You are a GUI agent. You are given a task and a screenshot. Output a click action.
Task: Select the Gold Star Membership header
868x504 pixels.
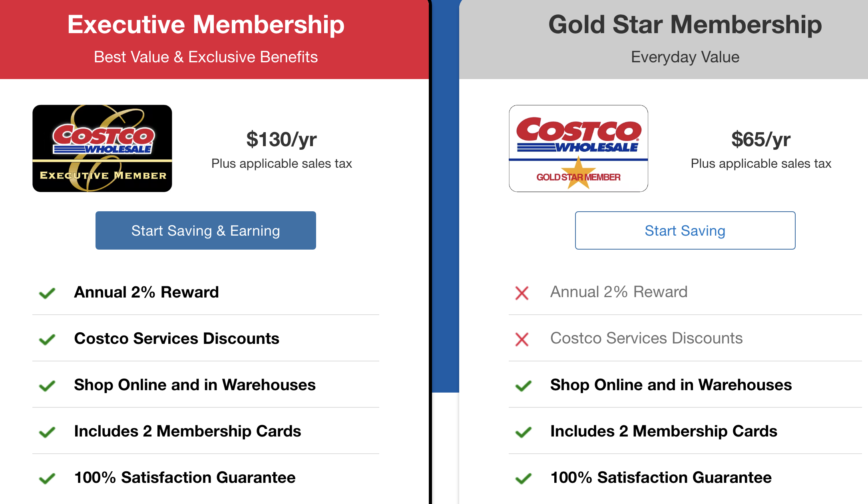[685, 25]
